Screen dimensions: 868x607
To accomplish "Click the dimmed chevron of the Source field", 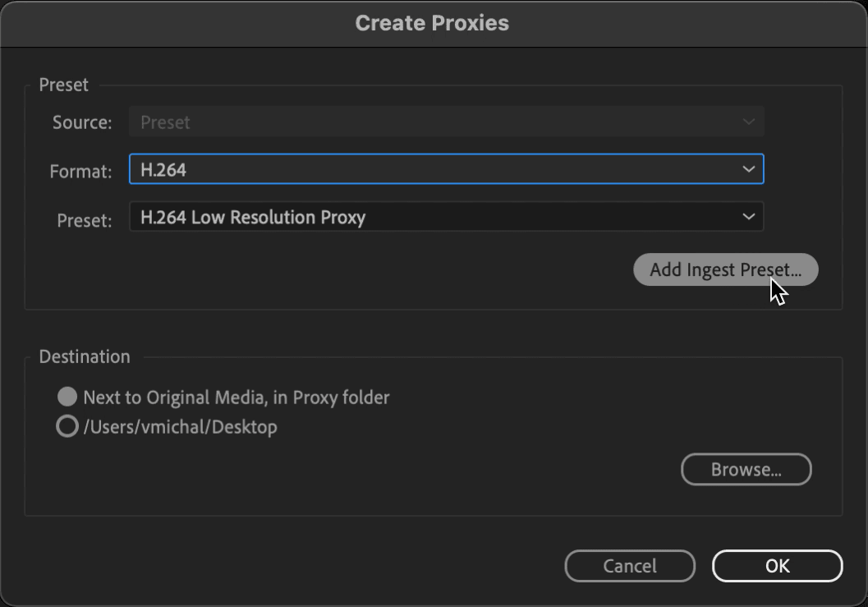I will coord(748,122).
